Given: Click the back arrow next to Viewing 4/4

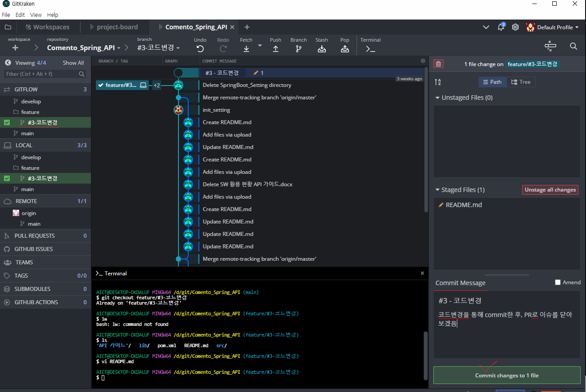Looking at the screenshot, I should click(x=8, y=63).
